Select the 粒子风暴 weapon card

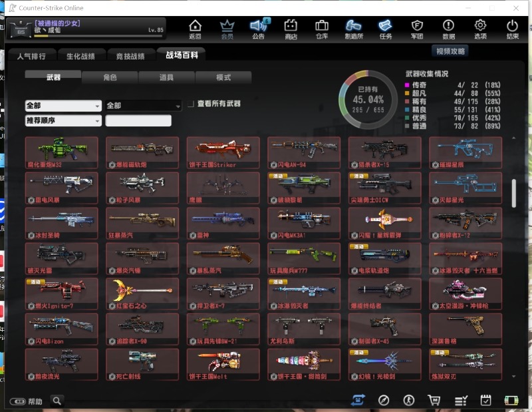[x=142, y=188]
